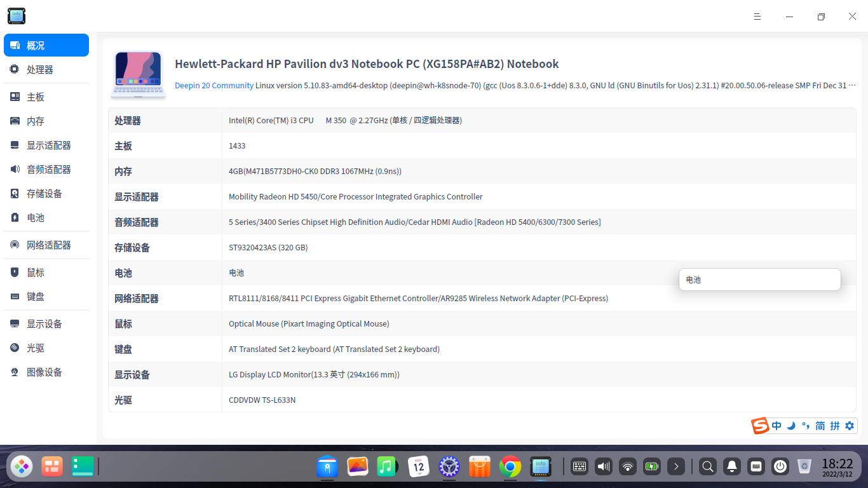The width and height of the screenshot is (868, 488).
Task: Open the onscreen keyboard icon beside the bell
Action: pyautogui.click(x=756, y=467)
